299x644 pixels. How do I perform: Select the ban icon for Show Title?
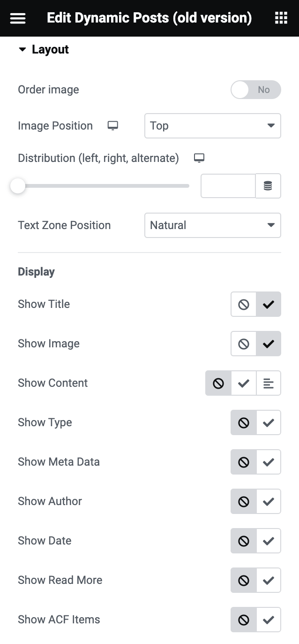[243, 304]
